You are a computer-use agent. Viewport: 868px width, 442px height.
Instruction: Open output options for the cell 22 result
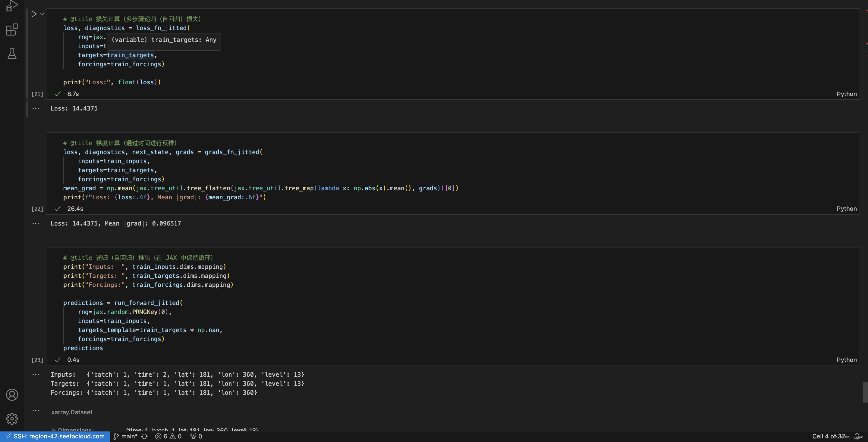pos(35,223)
